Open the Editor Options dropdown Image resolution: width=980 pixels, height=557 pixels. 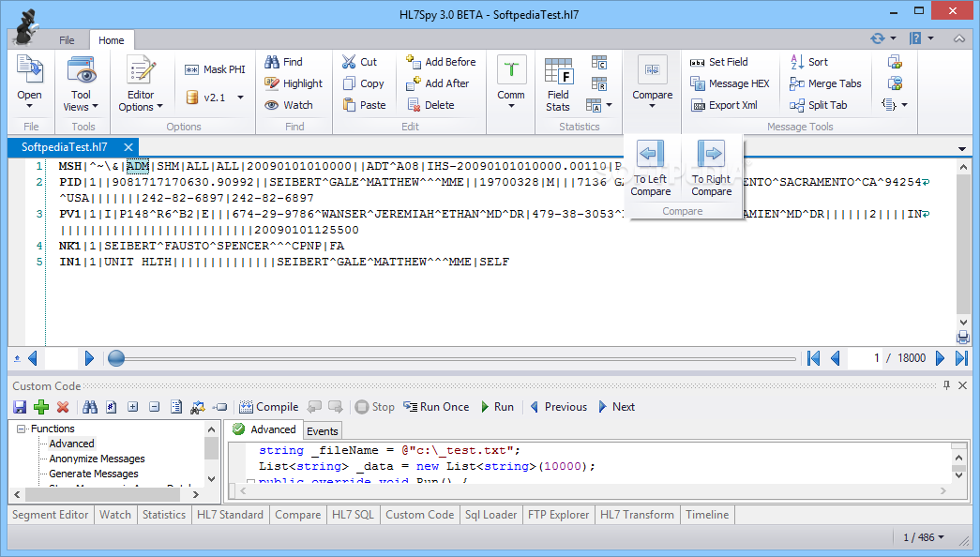[159, 106]
